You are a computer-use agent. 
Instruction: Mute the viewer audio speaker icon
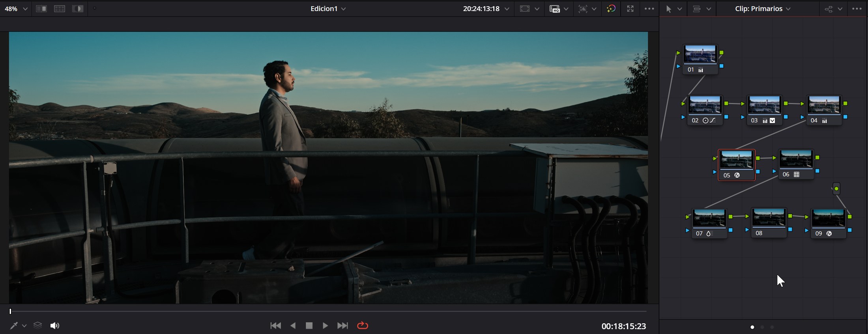click(x=55, y=326)
